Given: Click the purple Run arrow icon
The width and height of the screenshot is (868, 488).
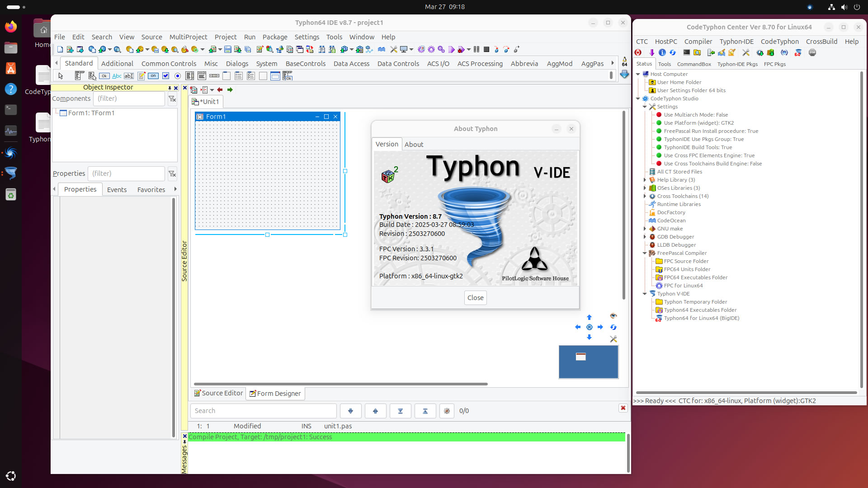Looking at the screenshot, I should pos(451,49).
